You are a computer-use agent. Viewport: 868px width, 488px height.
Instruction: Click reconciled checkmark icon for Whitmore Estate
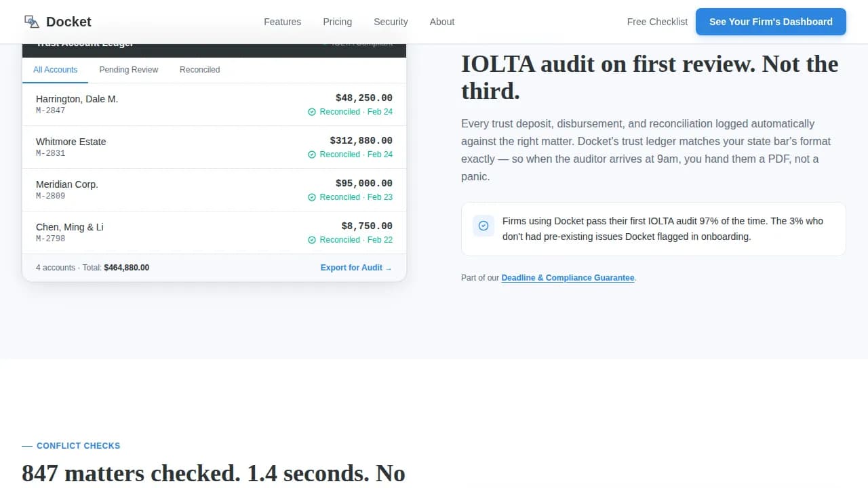[x=312, y=155]
